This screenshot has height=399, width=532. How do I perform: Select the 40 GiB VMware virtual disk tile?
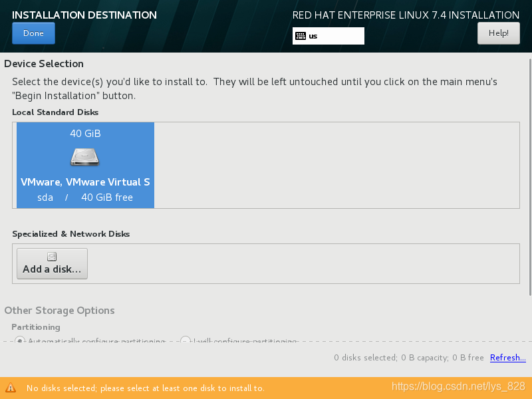86,165
